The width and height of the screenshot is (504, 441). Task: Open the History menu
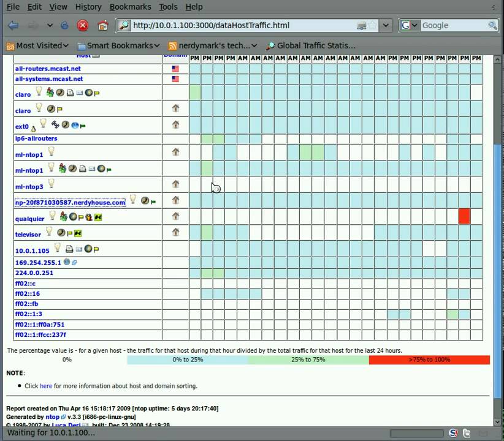88,7
